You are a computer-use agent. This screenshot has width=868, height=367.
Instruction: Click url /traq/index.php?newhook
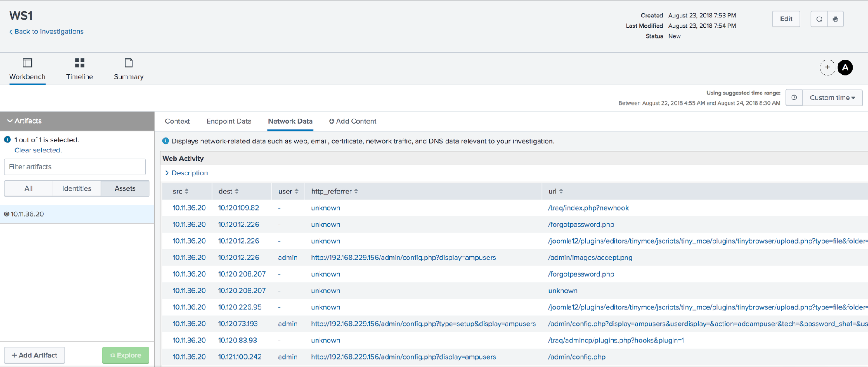click(588, 208)
